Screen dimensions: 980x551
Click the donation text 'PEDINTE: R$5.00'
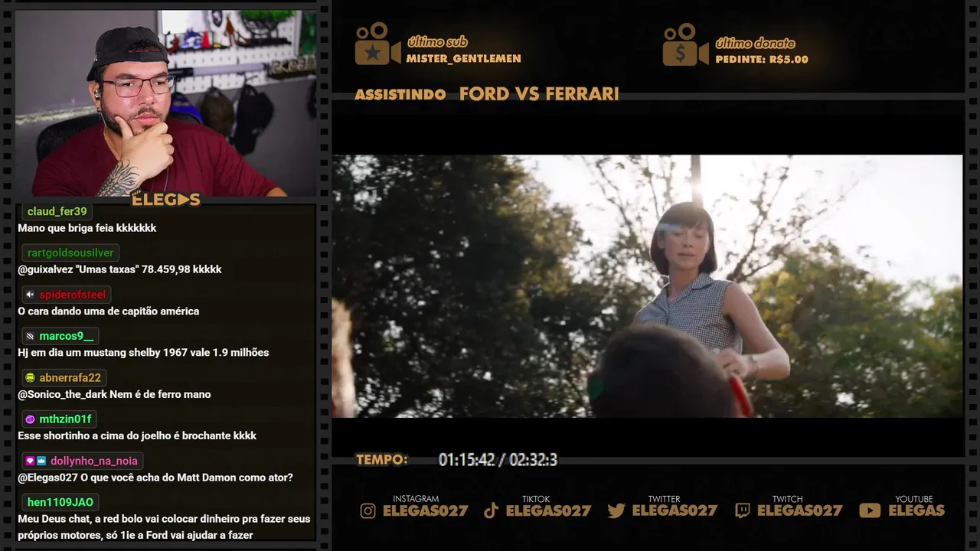click(x=762, y=59)
